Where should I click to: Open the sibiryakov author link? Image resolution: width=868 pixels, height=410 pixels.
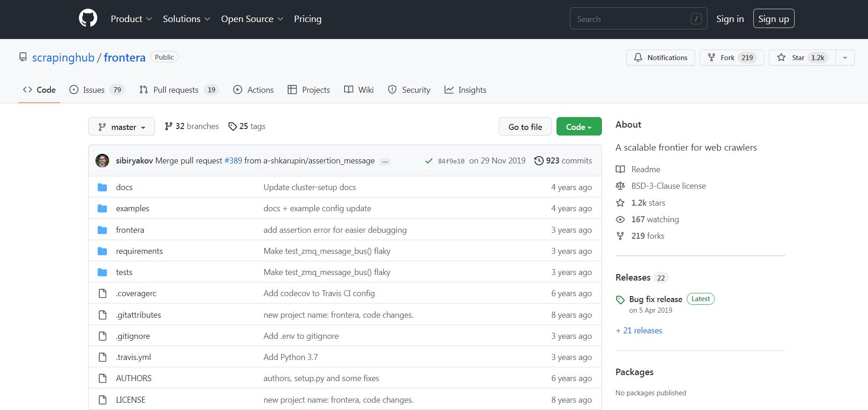coord(134,161)
